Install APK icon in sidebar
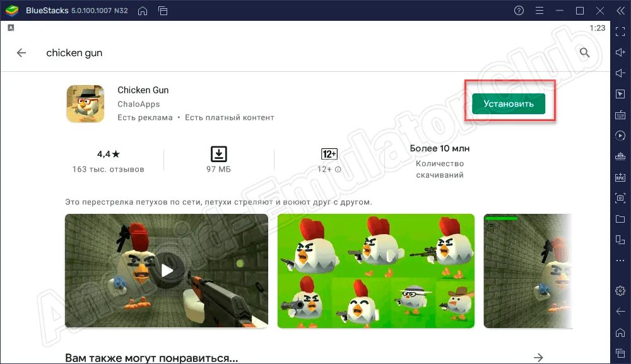Viewport: 631px width, 364px height. pos(620,177)
